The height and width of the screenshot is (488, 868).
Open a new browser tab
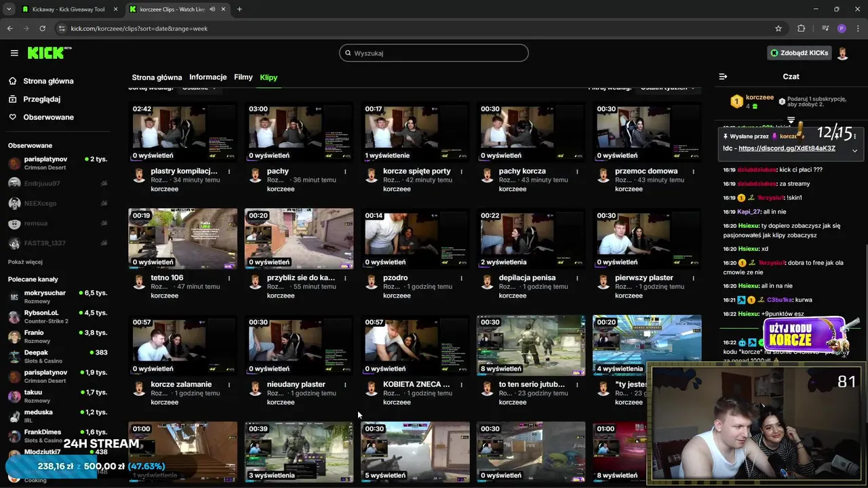click(239, 9)
